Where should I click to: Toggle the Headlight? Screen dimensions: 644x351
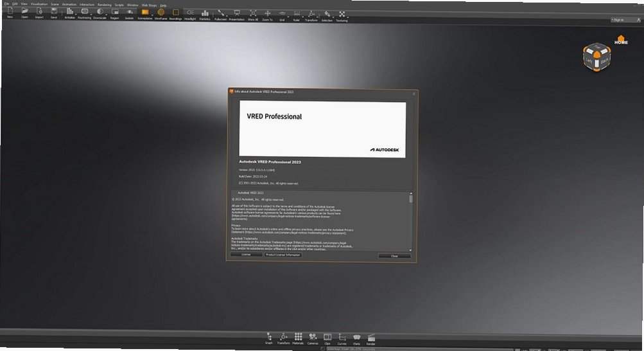pyautogui.click(x=190, y=14)
